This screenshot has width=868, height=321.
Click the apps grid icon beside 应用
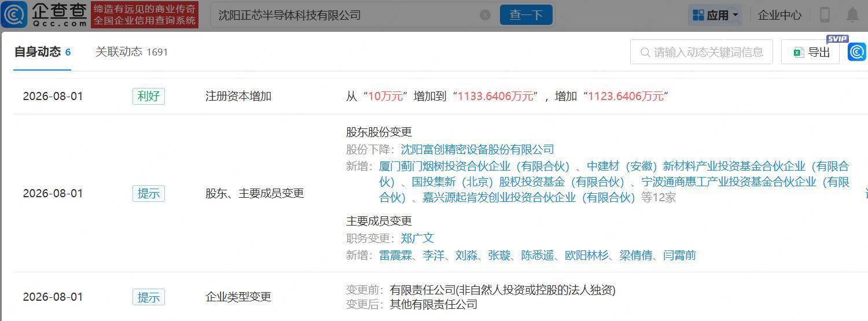698,15
